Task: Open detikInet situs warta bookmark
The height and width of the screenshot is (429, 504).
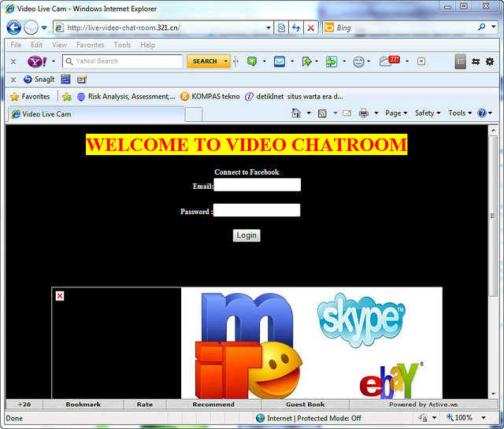Action: click(294, 96)
